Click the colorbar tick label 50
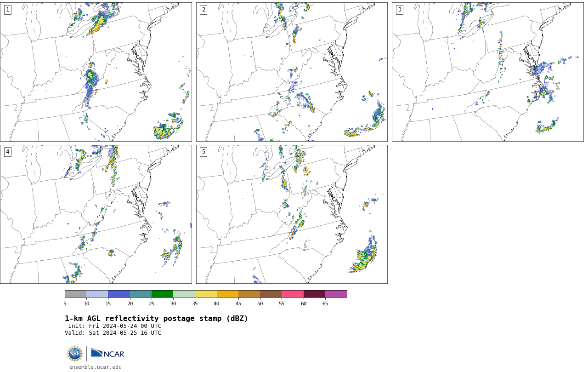The image size is (588, 372). (x=260, y=303)
